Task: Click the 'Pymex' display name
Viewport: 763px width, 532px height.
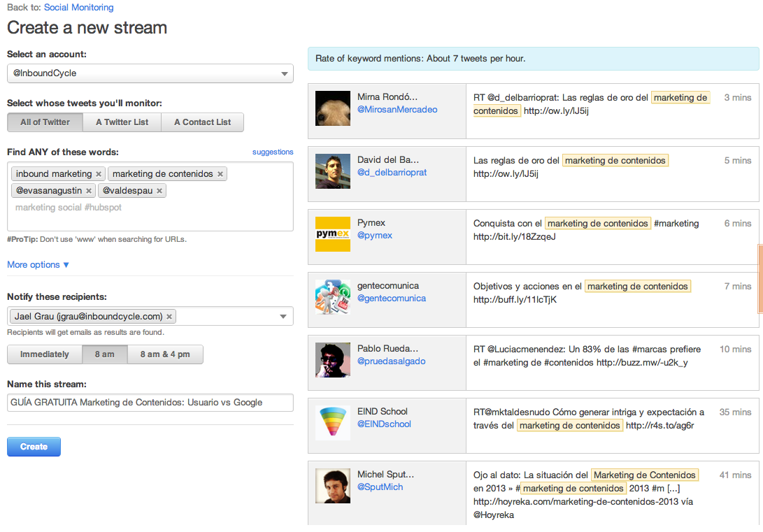Action: coord(371,223)
